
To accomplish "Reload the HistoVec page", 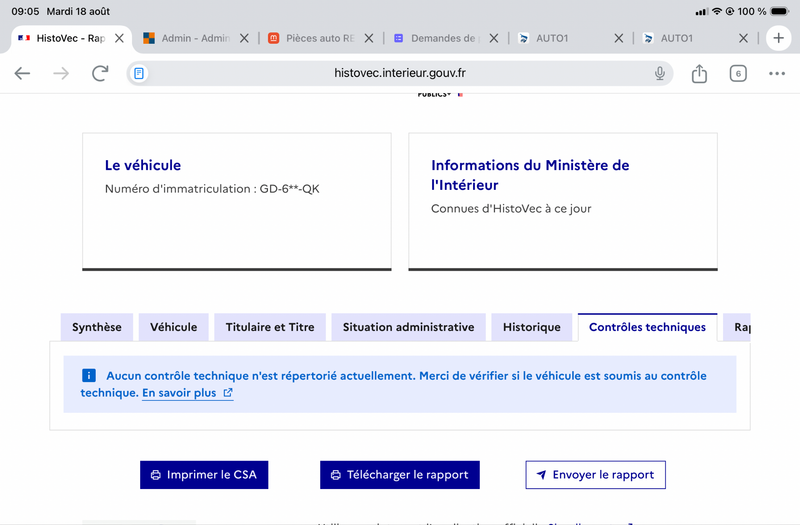I will pos(100,73).
